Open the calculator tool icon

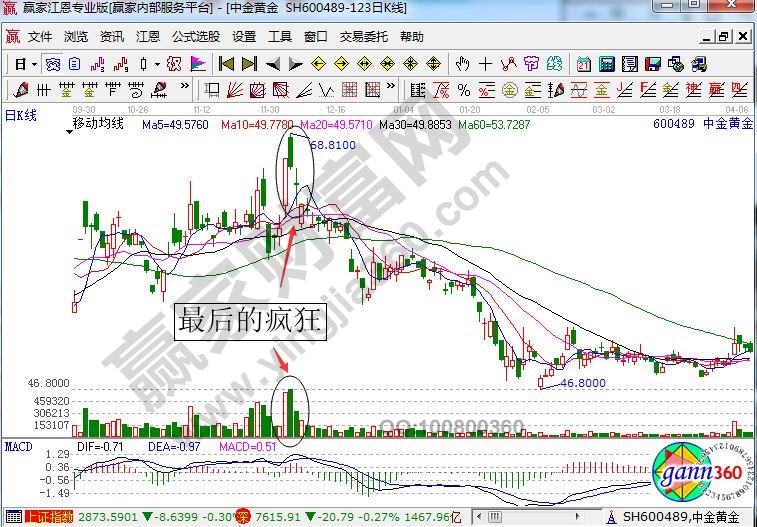[x=606, y=64]
